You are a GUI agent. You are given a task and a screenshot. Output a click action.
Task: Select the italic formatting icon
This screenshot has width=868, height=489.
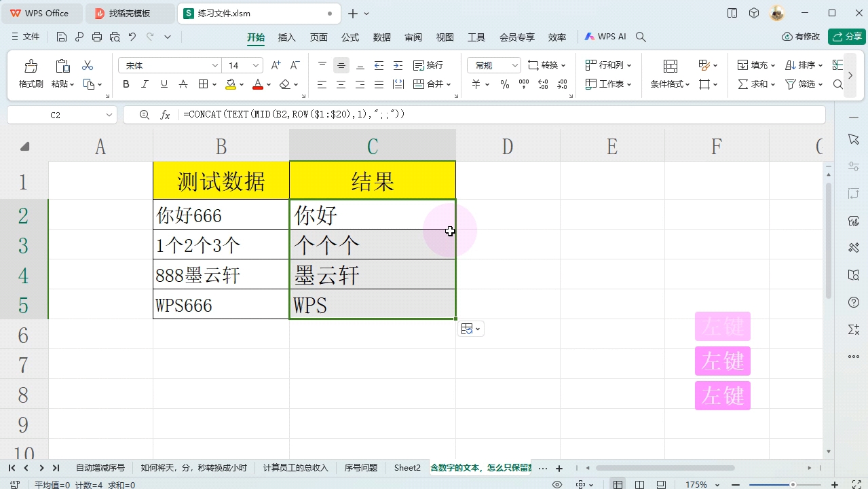143,84
